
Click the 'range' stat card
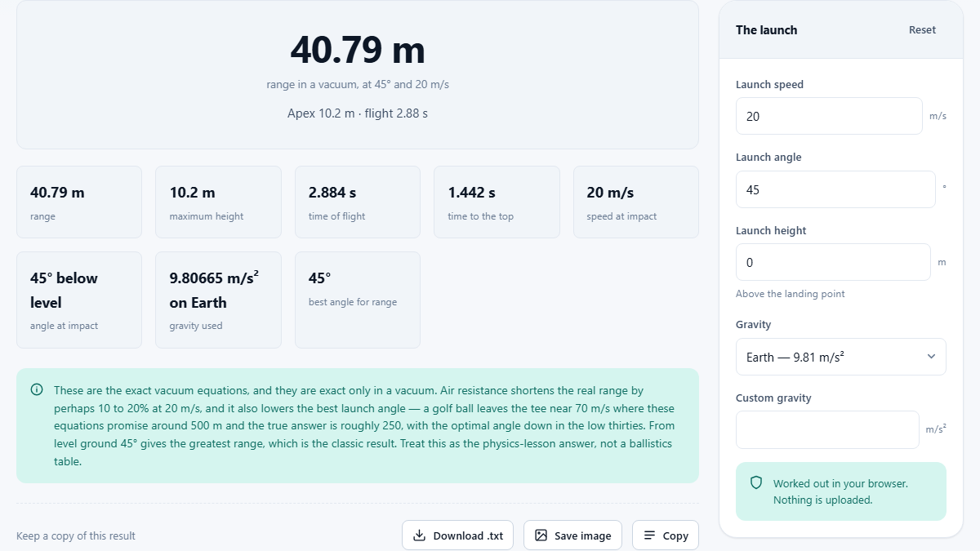tap(79, 202)
